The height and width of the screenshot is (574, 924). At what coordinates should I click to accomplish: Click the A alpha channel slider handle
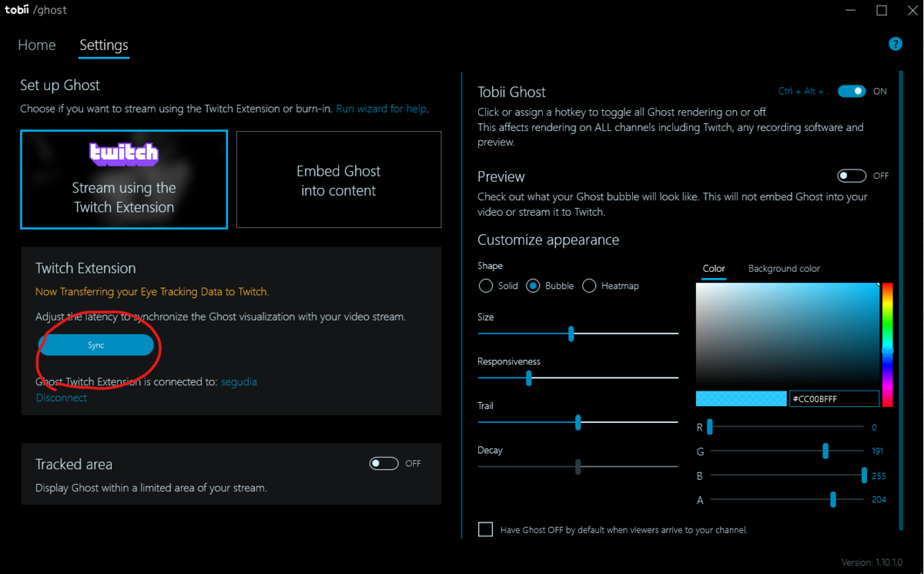click(x=833, y=499)
